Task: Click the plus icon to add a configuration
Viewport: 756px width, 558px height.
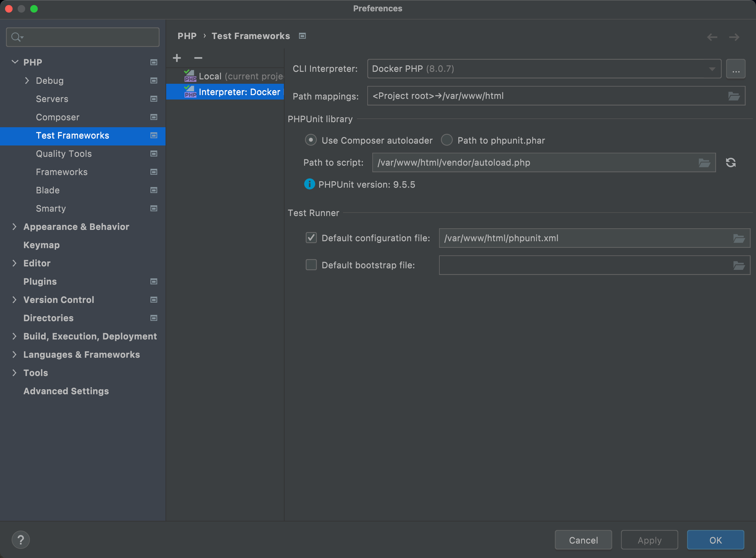Action: tap(177, 58)
